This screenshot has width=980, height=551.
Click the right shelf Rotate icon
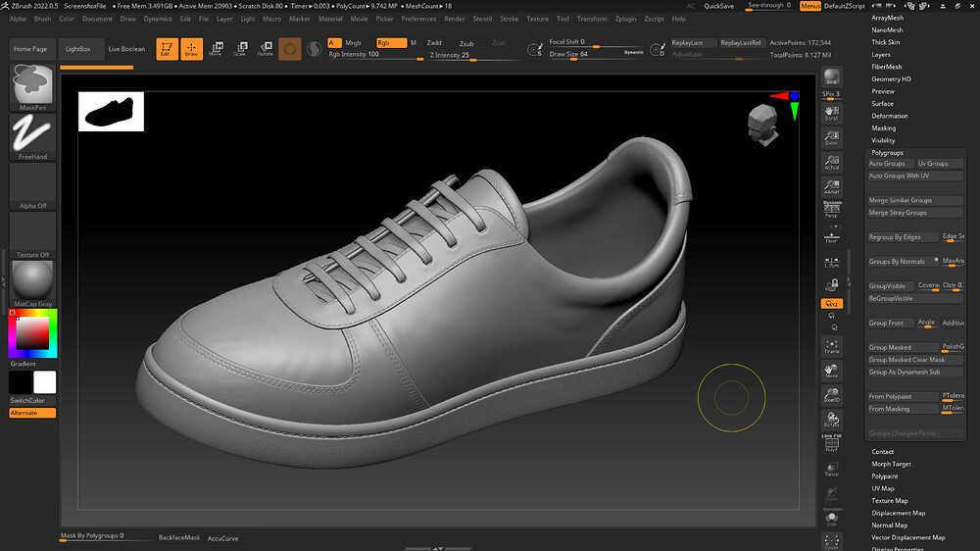[832, 420]
